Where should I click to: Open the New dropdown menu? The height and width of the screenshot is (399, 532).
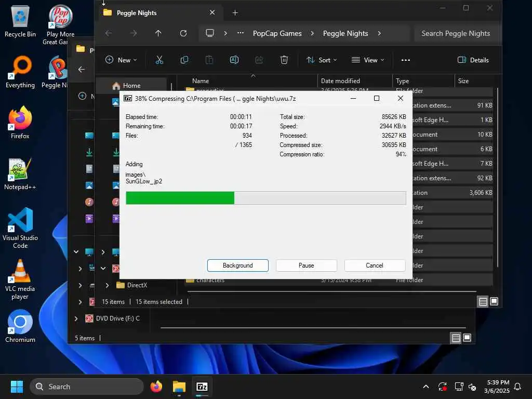point(121,60)
